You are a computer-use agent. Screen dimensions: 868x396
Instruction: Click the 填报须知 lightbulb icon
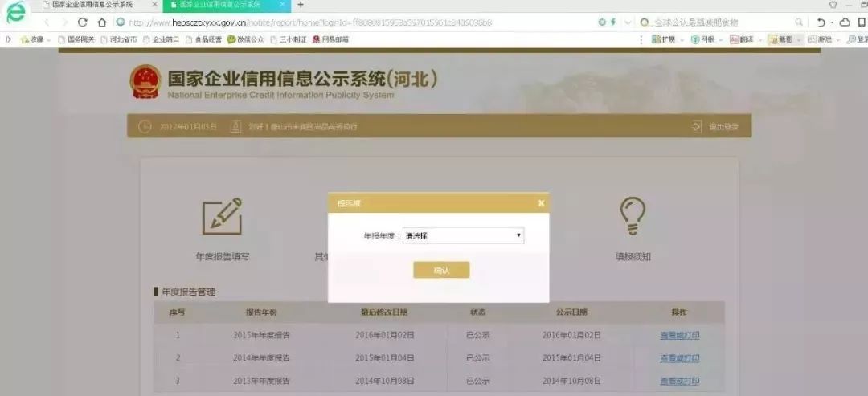(633, 216)
